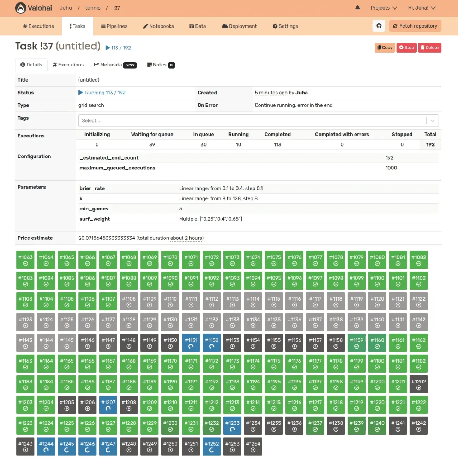Open queued execution #1202 tile
458x476 pixels.
click(x=418, y=384)
